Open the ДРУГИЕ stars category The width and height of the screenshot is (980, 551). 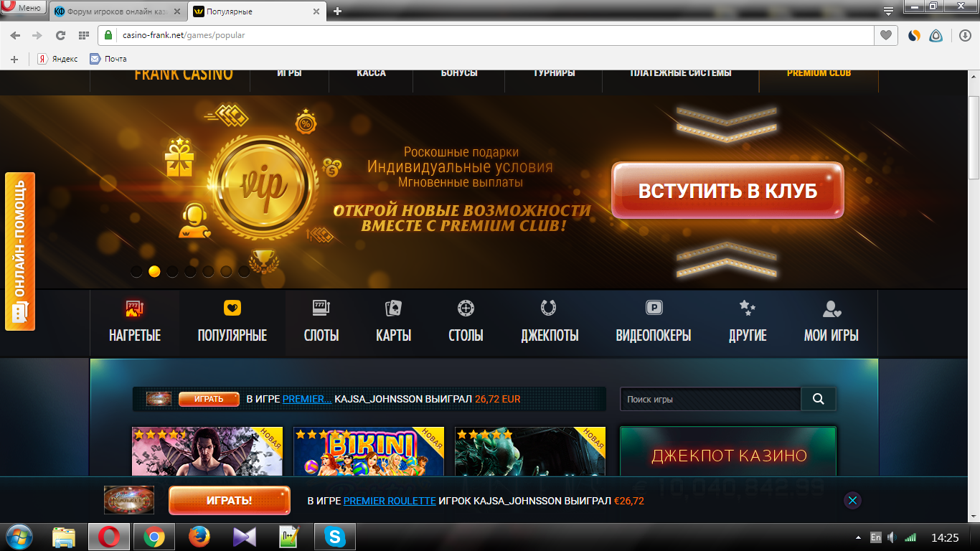coord(748,323)
